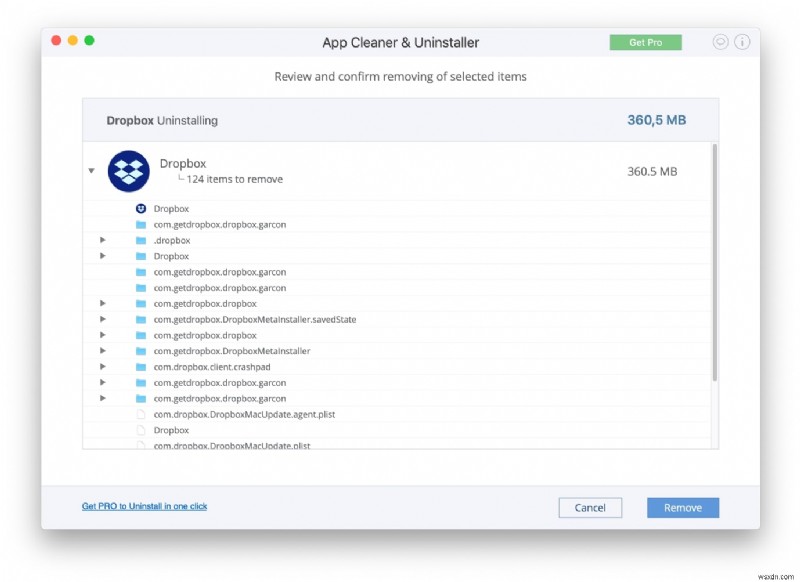Select the Dropbox application icon at the top
This screenshot has height=582, width=800.
(130, 171)
